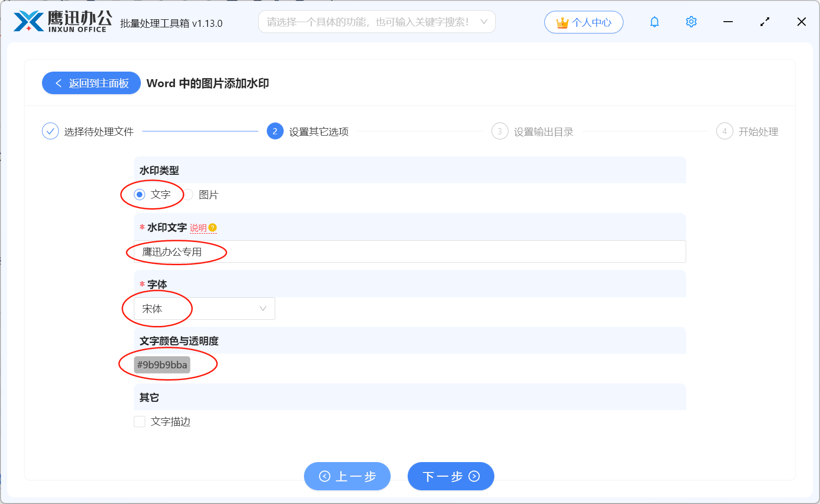Expand the function search dropdown arrow
The width and height of the screenshot is (820, 504).
coord(484,21)
